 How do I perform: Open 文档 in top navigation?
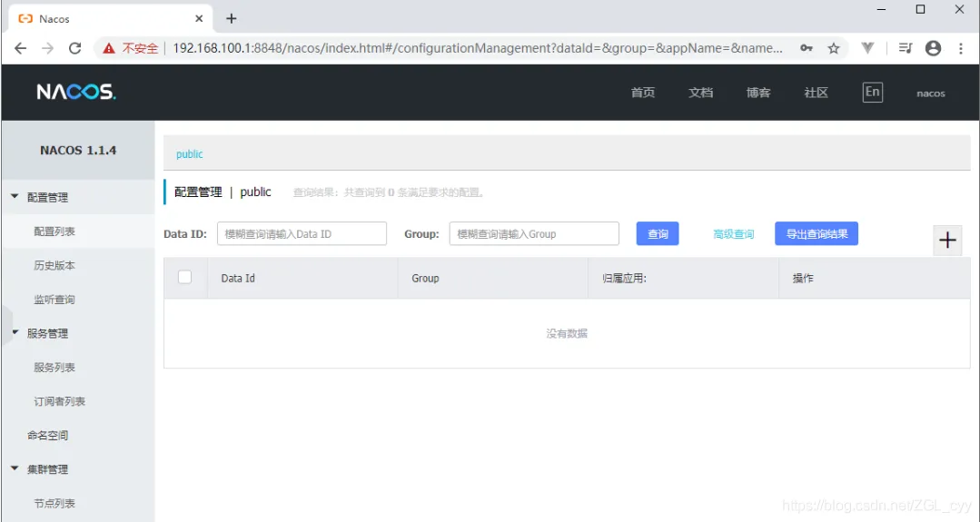700,93
